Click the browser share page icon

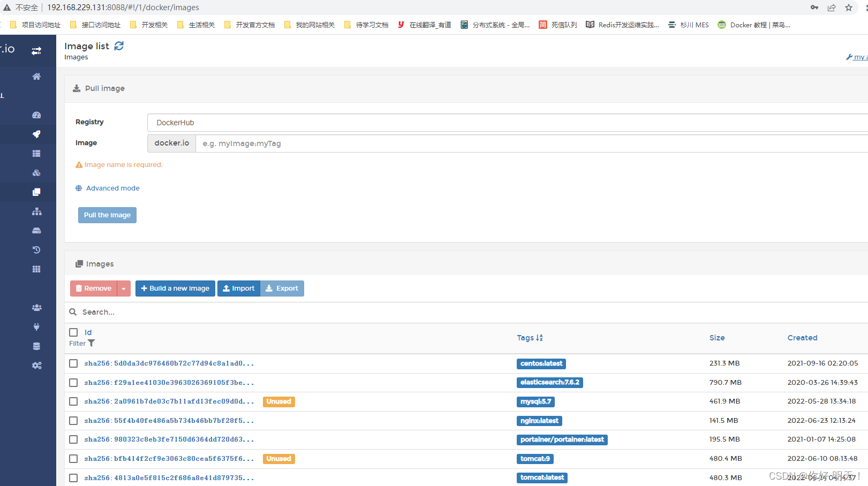[832, 7]
